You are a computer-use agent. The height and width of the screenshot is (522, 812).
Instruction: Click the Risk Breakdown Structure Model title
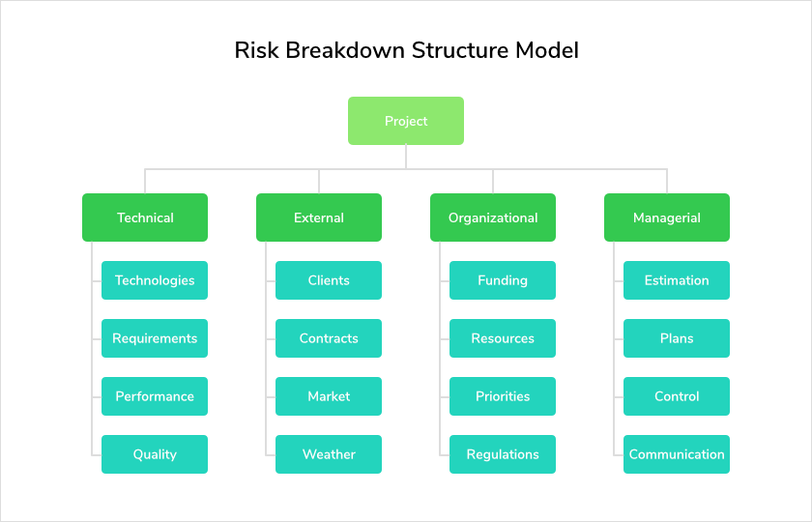coord(407,50)
